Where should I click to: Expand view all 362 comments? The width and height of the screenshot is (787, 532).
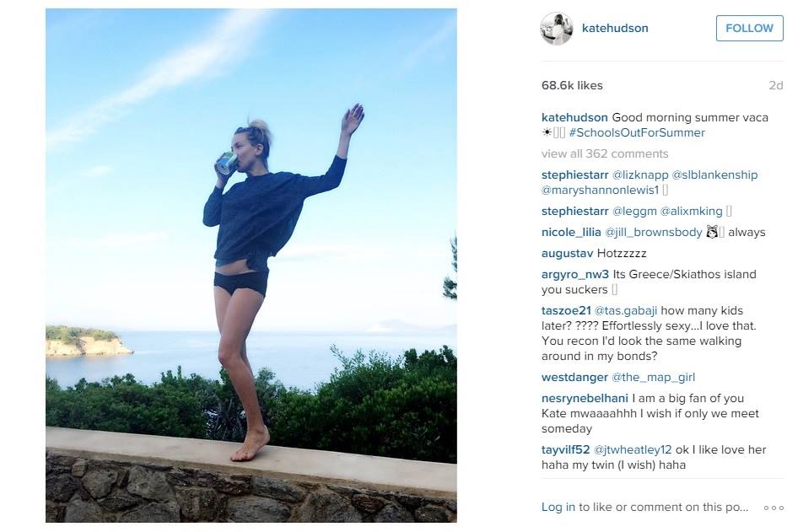pyautogui.click(x=605, y=153)
